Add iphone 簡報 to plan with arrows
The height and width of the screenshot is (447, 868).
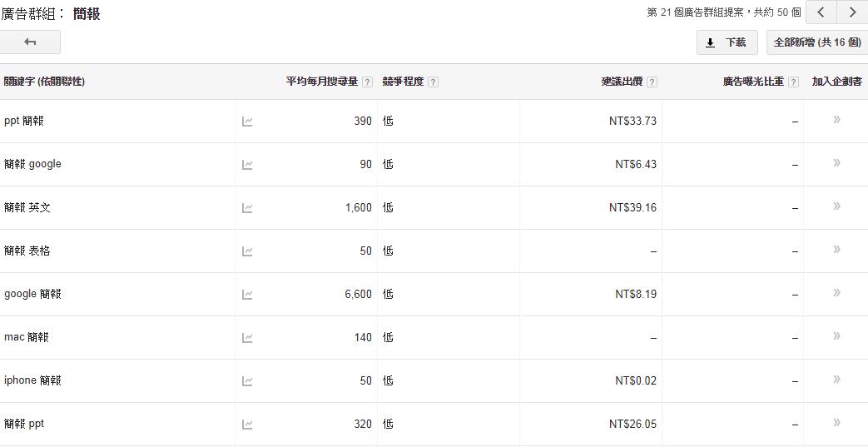pos(836,380)
